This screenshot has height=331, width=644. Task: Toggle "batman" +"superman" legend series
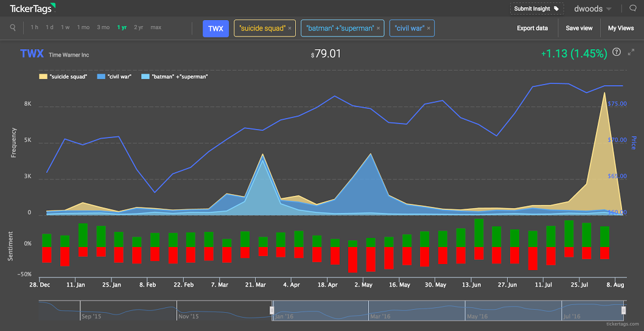tap(175, 77)
